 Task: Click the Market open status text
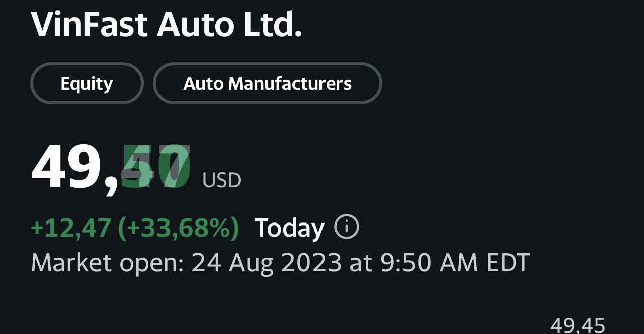(x=106, y=262)
